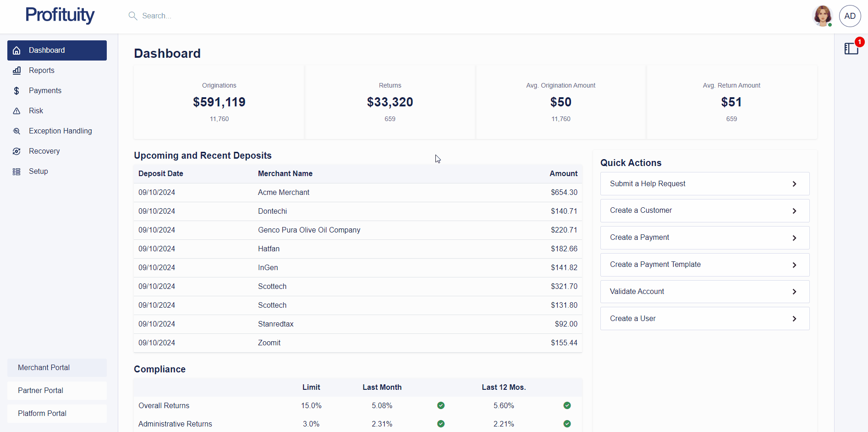Image resolution: width=868 pixels, height=432 pixels.
Task: Click the Payments dollar sign icon
Action: click(16, 91)
